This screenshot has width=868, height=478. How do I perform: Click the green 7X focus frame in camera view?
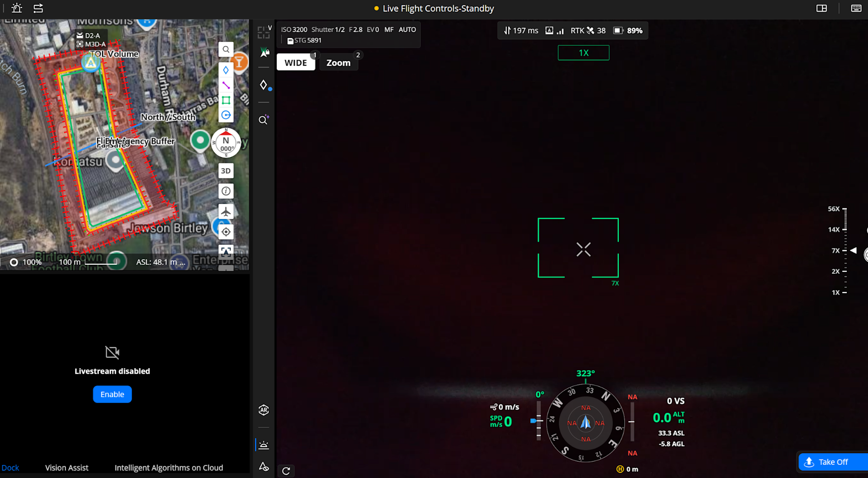click(578, 248)
